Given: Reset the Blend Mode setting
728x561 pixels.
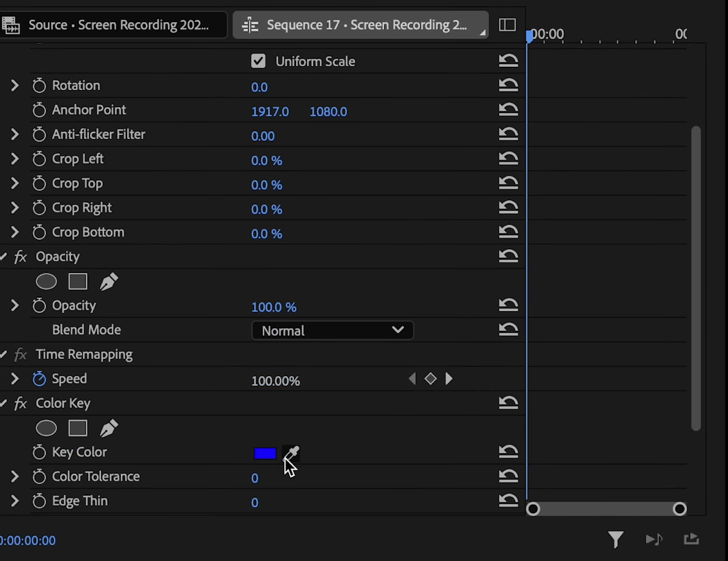Looking at the screenshot, I should click(x=509, y=329).
